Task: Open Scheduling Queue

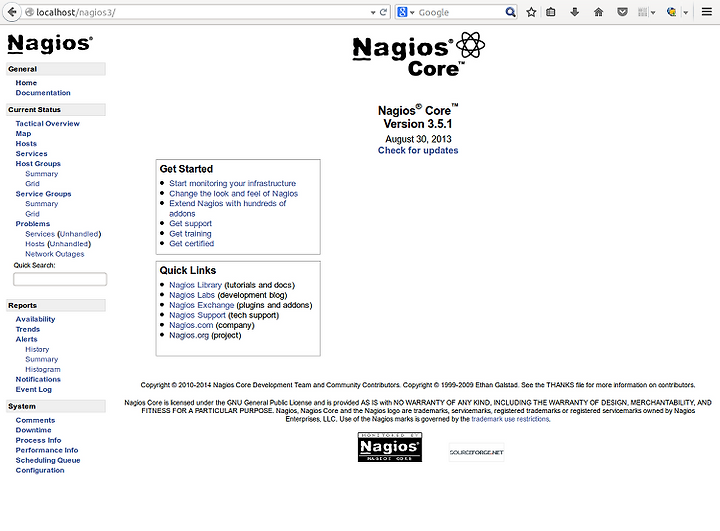Action: pyautogui.click(x=48, y=460)
